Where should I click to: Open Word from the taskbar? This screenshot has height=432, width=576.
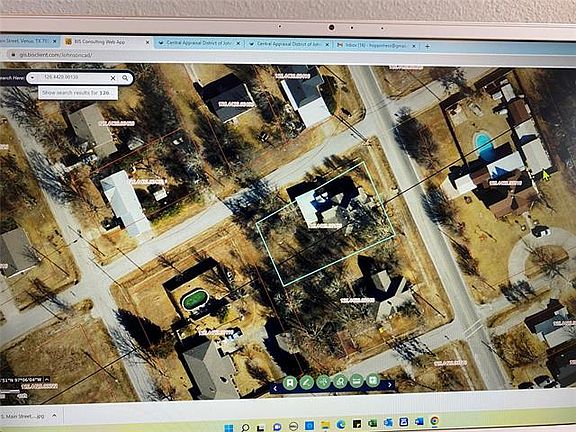(419, 421)
